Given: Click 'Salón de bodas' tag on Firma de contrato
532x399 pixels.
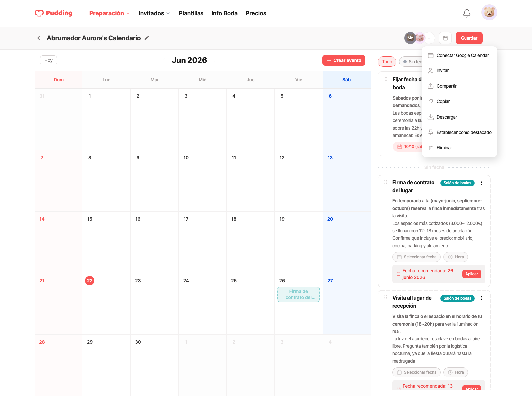Looking at the screenshot, I should (458, 183).
